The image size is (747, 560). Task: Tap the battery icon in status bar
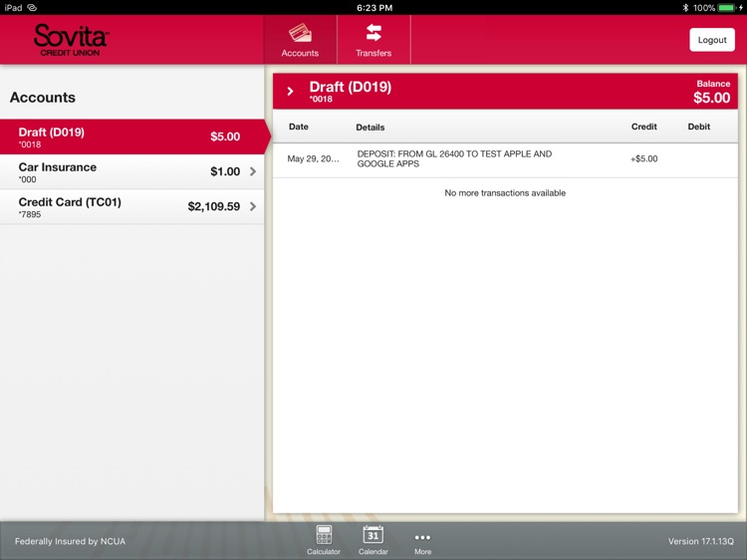[726, 7]
